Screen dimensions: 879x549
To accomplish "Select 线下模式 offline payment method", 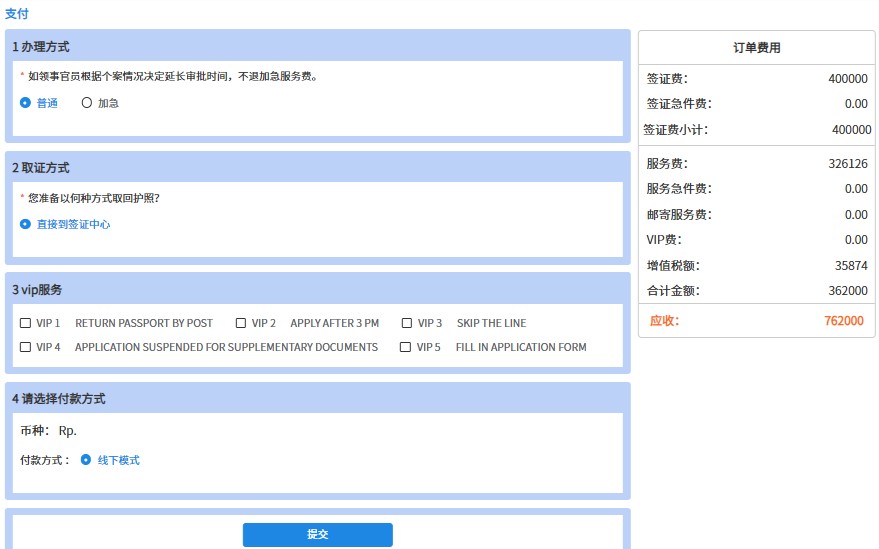I will pyautogui.click(x=86, y=460).
